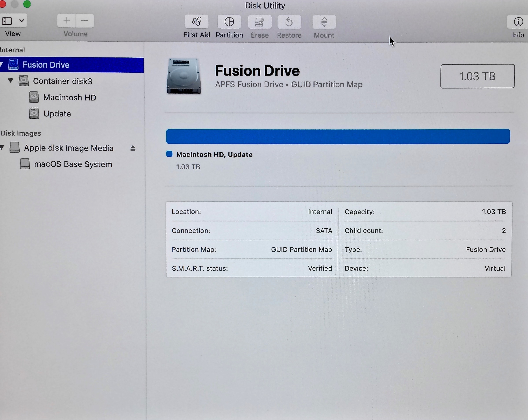
Task: Click the blue storage usage bar
Action: (338, 136)
